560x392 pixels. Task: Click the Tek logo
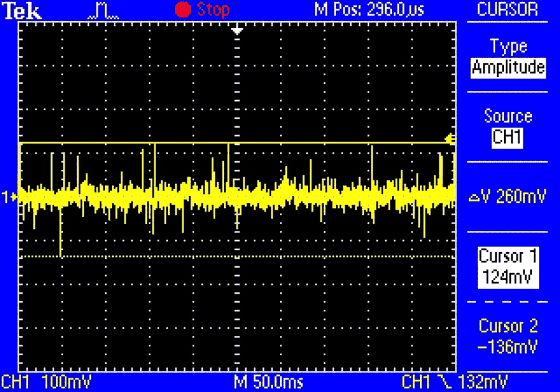(23, 11)
